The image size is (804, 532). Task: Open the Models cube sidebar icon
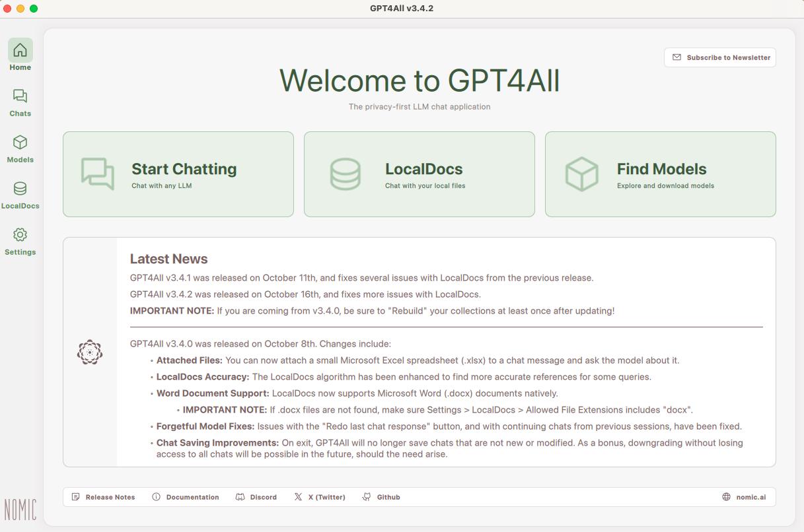pos(20,143)
